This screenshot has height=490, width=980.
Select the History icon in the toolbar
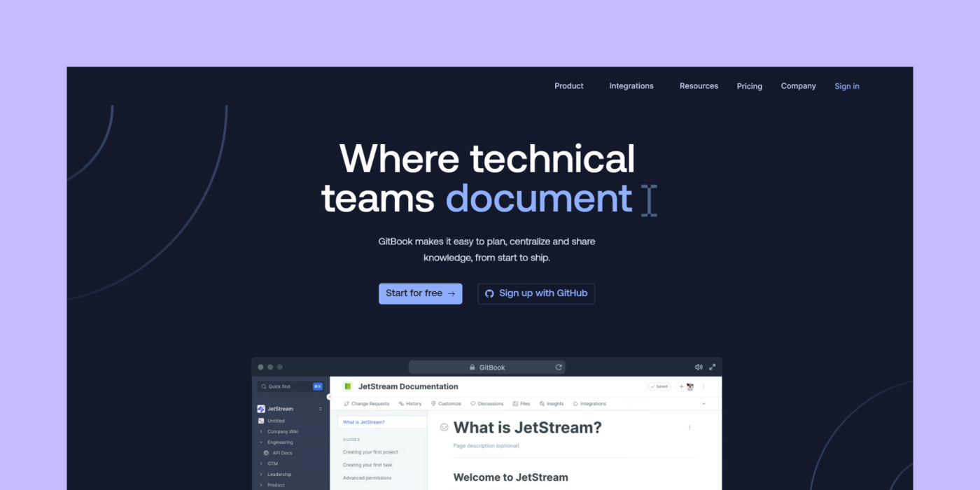(410, 403)
